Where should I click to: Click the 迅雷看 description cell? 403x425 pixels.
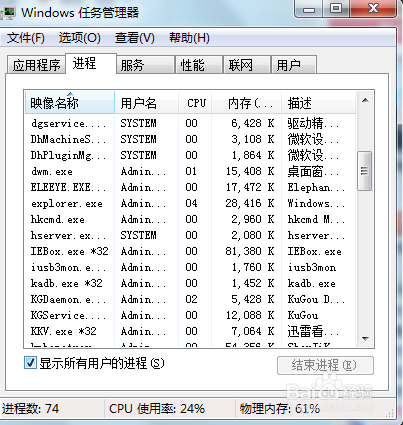(313, 331)
